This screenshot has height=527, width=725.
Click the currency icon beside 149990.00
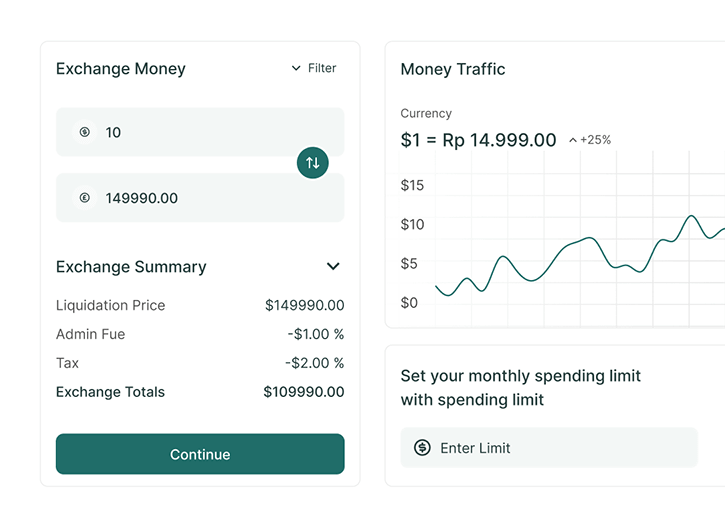point(85,198)
